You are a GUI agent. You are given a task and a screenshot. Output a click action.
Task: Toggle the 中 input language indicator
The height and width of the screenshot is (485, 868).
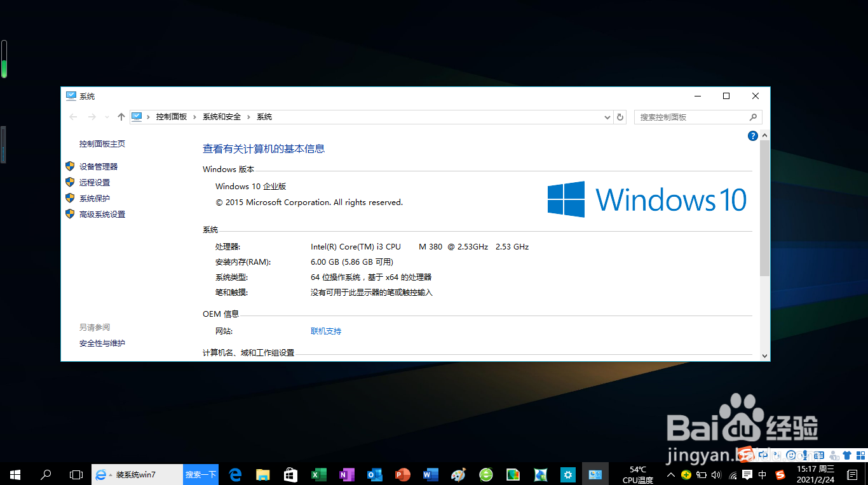pyautogui.click(x=763, y=474)
